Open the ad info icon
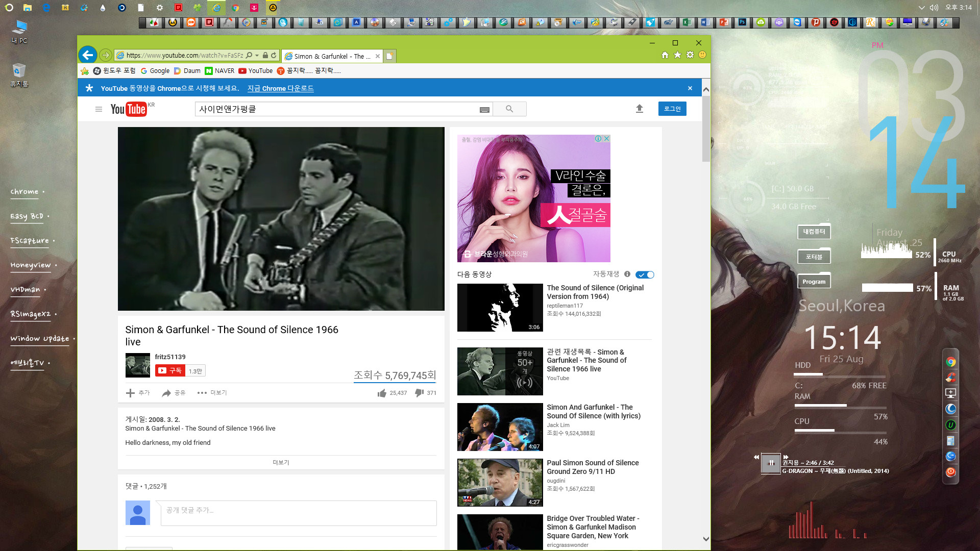The width and height of the screenshot is (980, 551). pos(598,138)
